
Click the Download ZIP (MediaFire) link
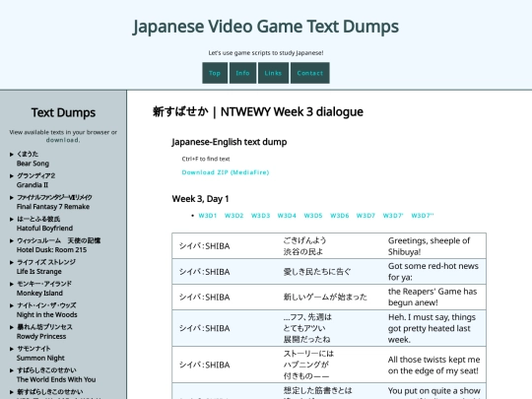pos(226,172)
